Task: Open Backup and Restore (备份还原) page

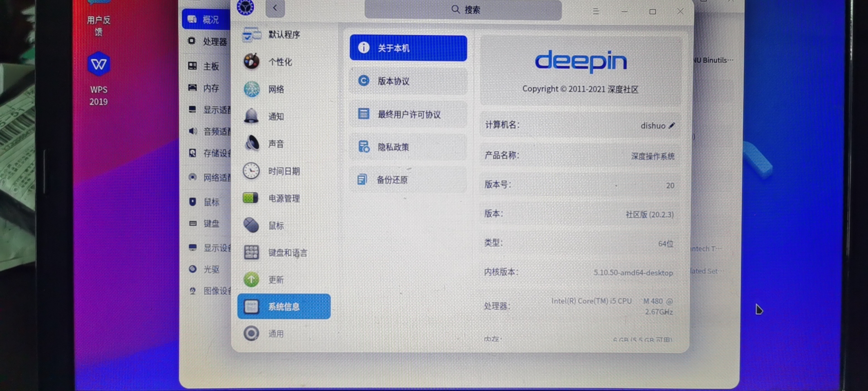Action: pyautogui.click(x=408, y=180)
